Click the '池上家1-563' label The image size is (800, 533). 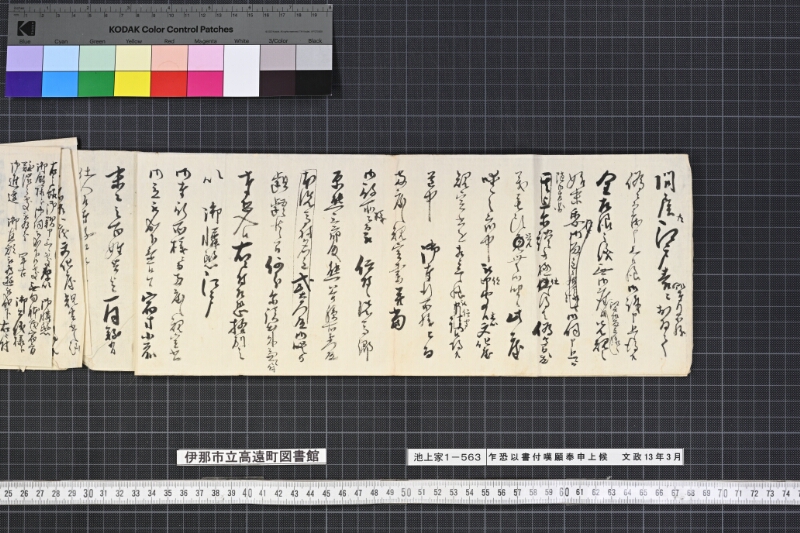[446, 457]
